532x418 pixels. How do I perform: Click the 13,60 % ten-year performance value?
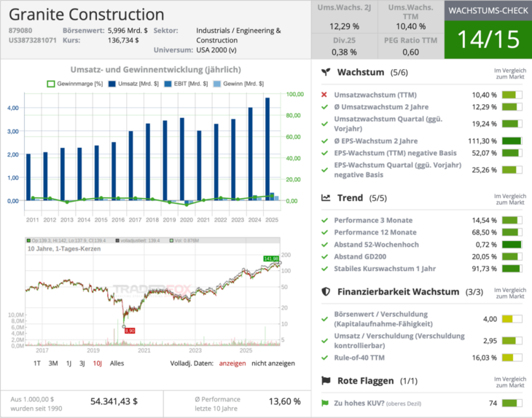tap(285, 401)
